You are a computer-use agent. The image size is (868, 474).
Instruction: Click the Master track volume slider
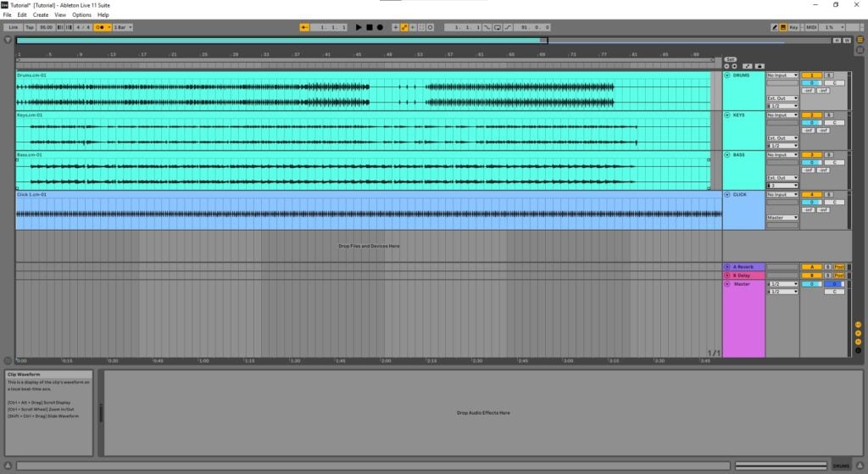tap(811, 284)
